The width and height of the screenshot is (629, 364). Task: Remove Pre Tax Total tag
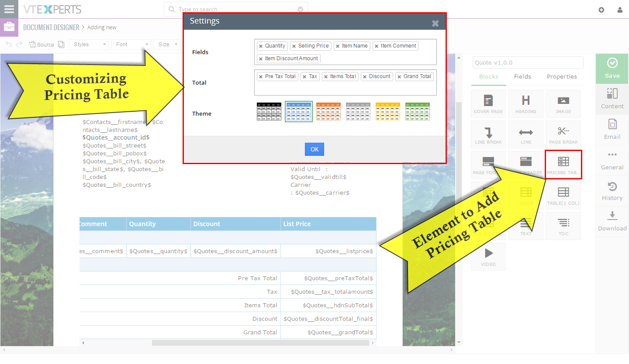click(x=261, y=76)
